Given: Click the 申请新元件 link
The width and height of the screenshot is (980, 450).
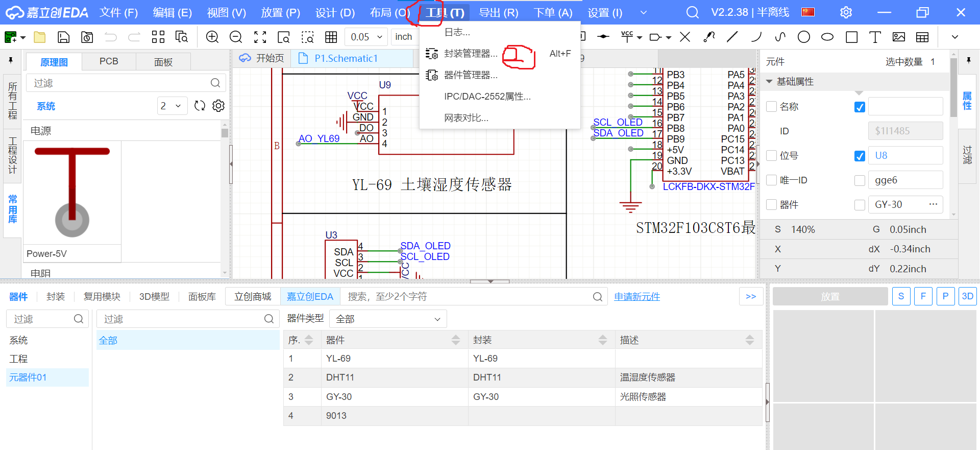Looking at the screenshot, I should [637, 297].
